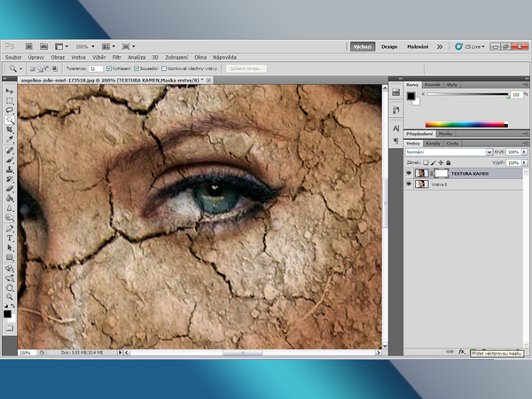
Task: Select the Move tool in the toolbox
Action: tap(10, 90)
